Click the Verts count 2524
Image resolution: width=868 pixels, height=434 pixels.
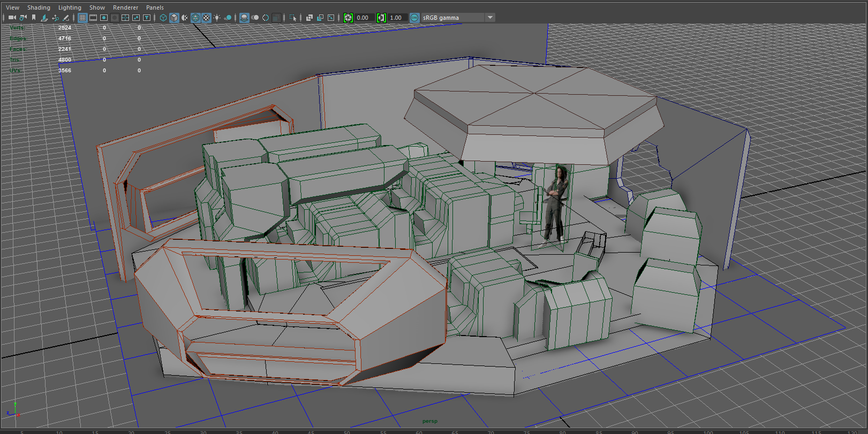coord(65,28)
